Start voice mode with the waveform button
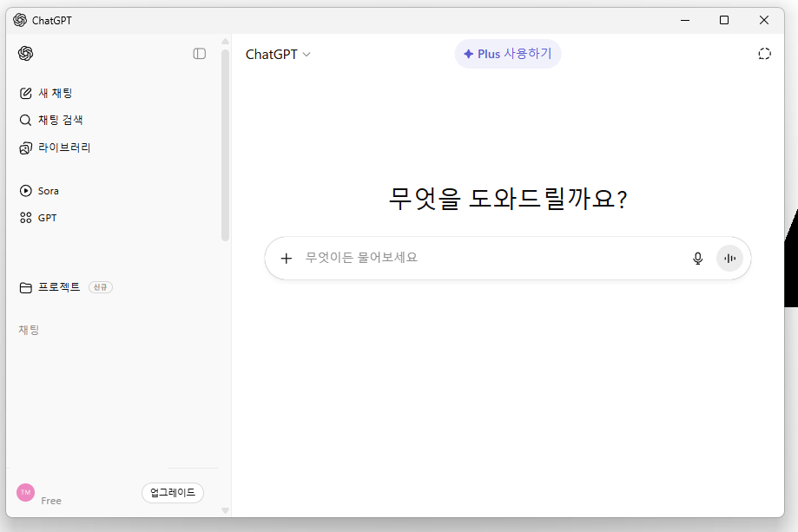The height and width of the screenshot is (532, 798). pyautogui.click(x=729, y=259)
